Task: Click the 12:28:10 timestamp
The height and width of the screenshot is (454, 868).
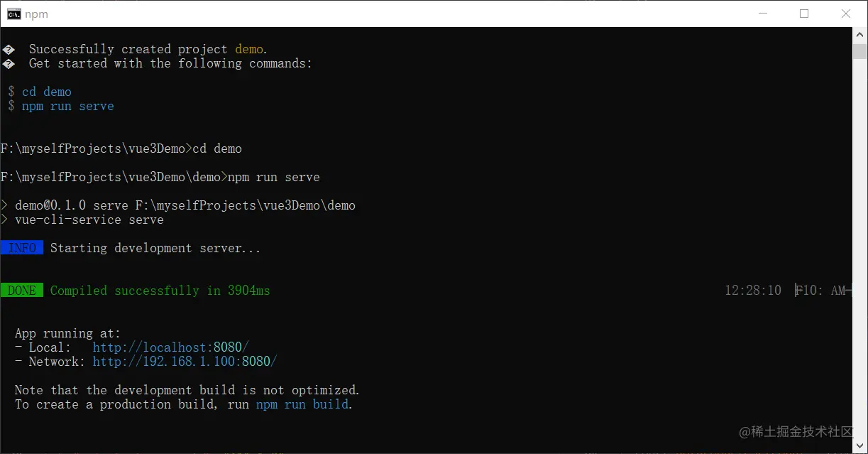Action: (753, 291)
